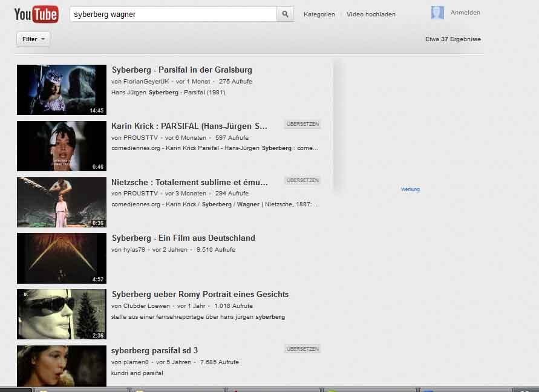The height and width of the screenshot is (392, 539).
Task: Click the Werbung advertisement label
Action: click(x=410, y=189)
